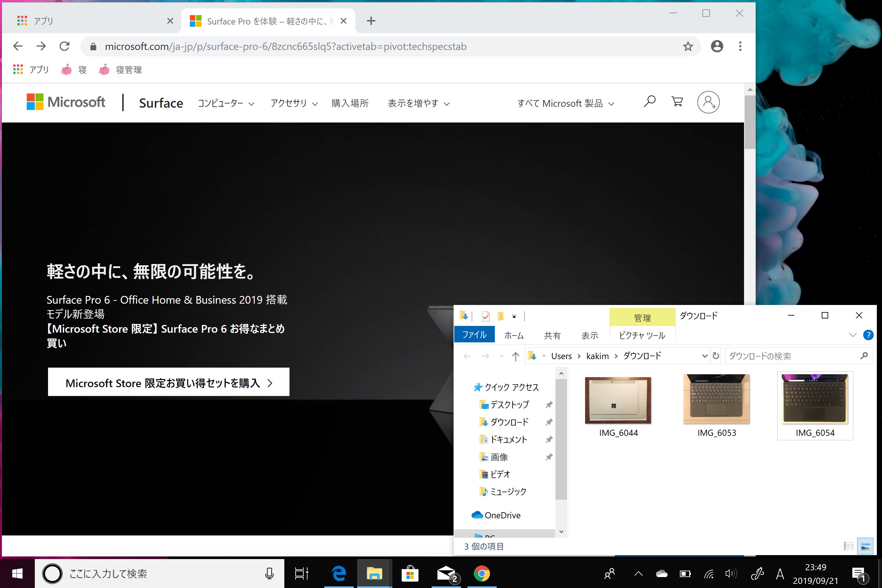Go up one folder level in Explorer
This screenshot has height=588, width=882.
pyautogui.click(x=515, y=356)
